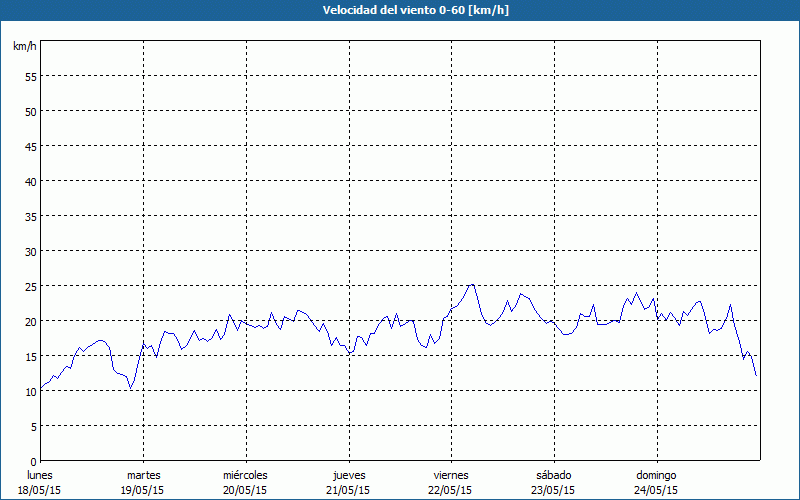This screenshot has height=500, width=800.
Task: Select the 10 km/h axis label
Action: (x=30, y=391)
